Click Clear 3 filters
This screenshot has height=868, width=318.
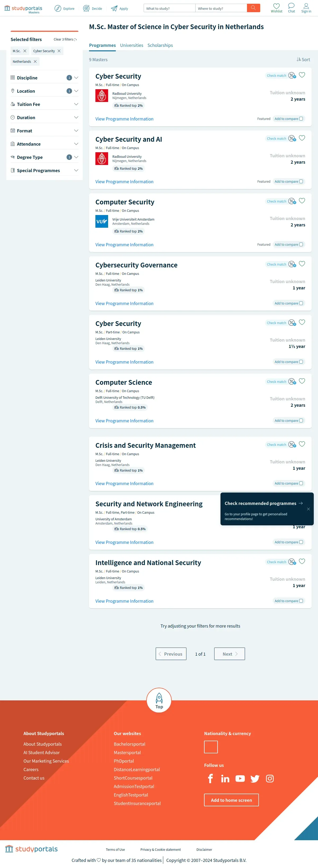point(65,39)
